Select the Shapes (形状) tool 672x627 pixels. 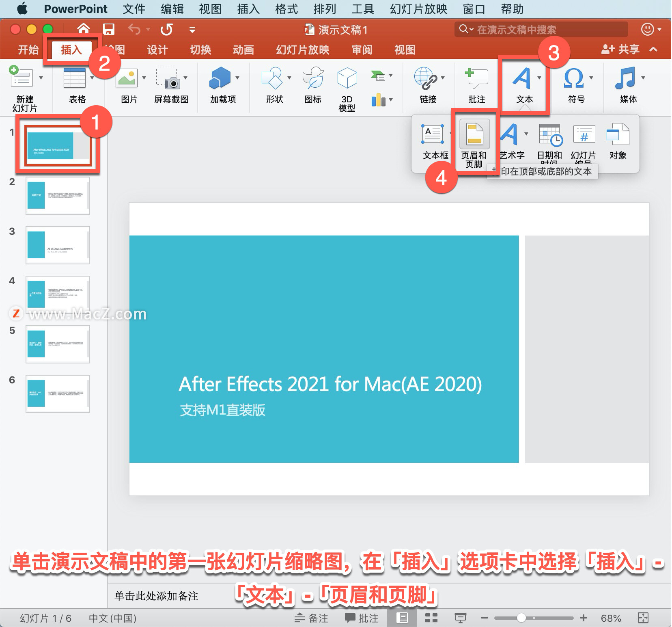pyautogui.click(x=272, y=78)
